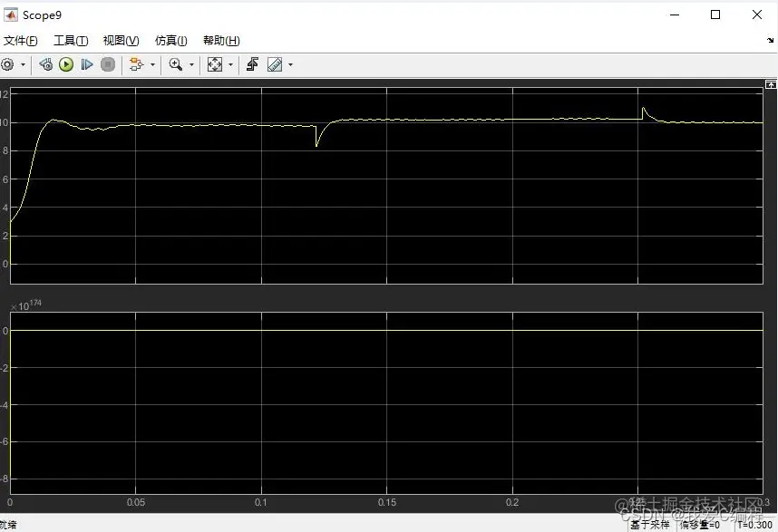This screenshot has height=532, width=778.
Task: Click the Scope9 MATLAB window icon
Action: (10, 15)
